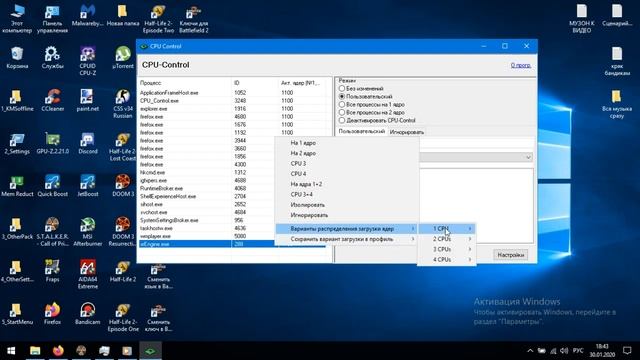Open the CSS v34 Russian desktop icon
Viewport: 640px width, 360px height.
coord(123,104)
